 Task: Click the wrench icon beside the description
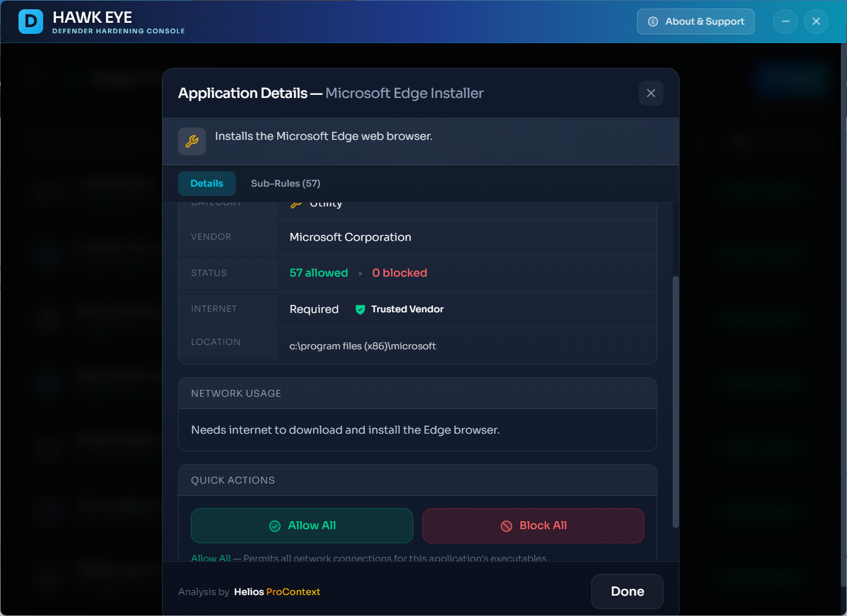click(x=192, y=141)
